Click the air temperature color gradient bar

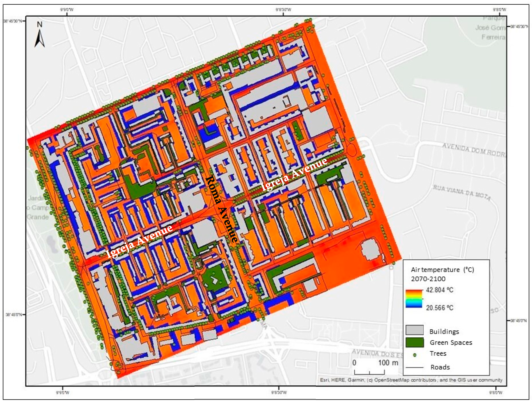tap(414, 298)
